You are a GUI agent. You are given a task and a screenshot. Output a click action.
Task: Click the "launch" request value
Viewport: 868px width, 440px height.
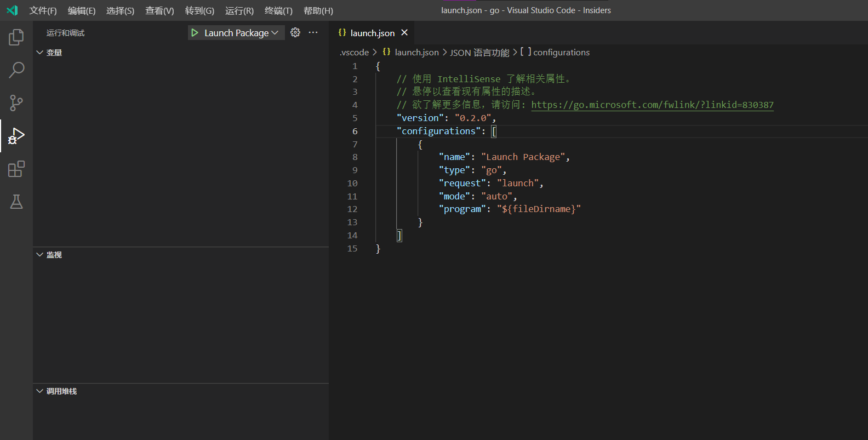click(518, 184)
